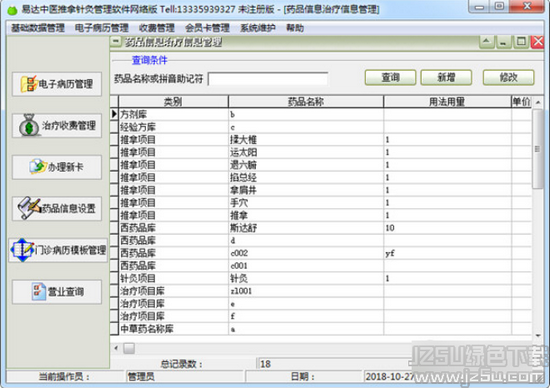Click the 管理员 operator status field

tap(184, 377)
